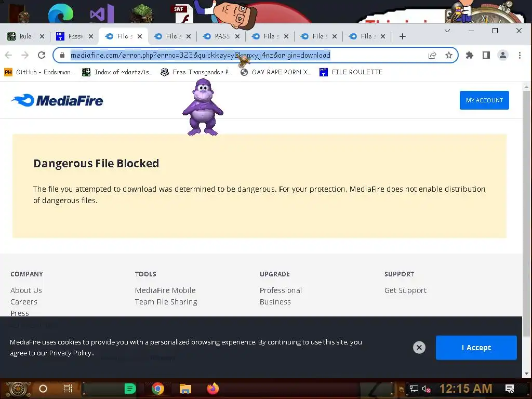Select the Visual Studio desktop icon
This screenshot has width=532, height=399.
pos(102,14)
